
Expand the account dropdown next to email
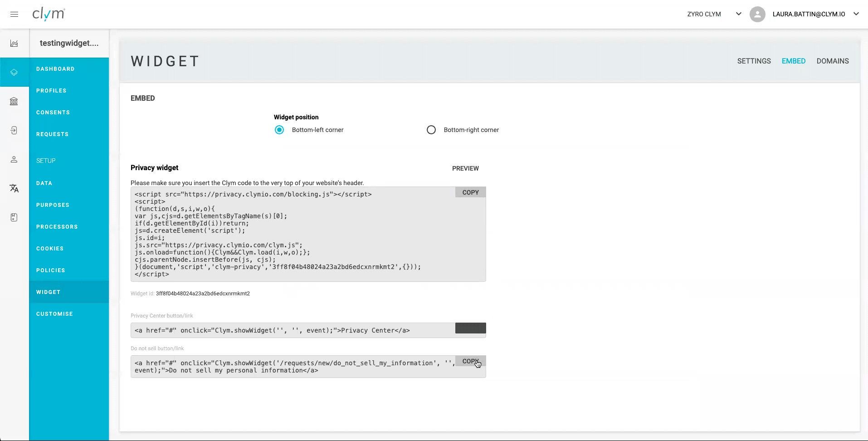(x=856, y=14)
